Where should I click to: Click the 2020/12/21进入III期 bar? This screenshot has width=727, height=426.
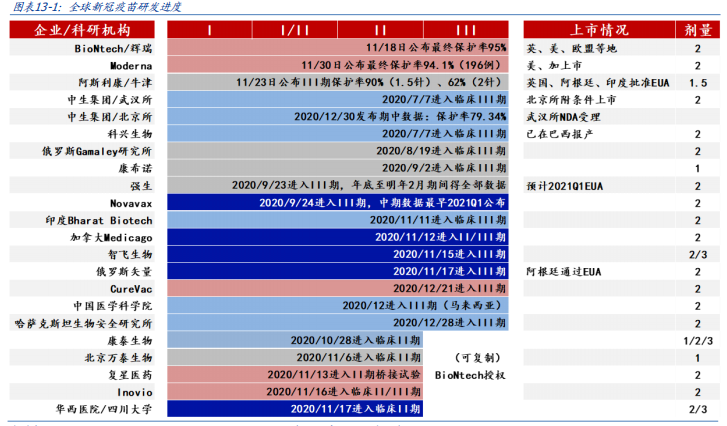coord(338,288)
